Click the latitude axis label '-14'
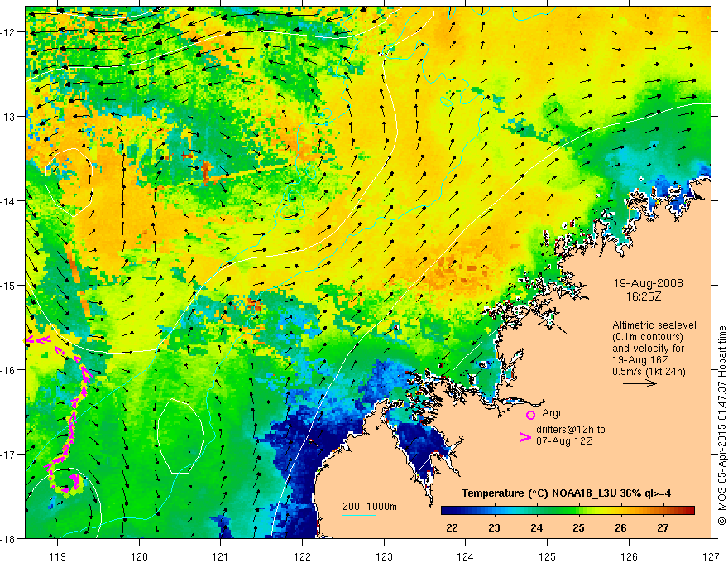 [9, 200]
